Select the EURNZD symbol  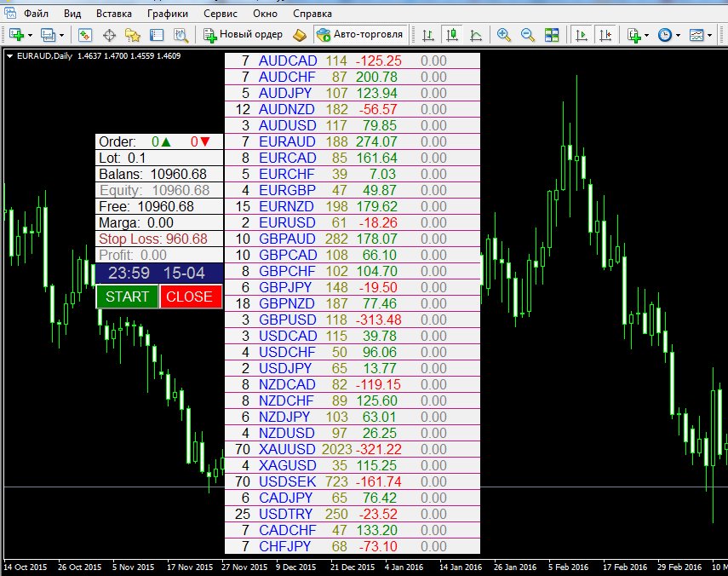(286, 206)
